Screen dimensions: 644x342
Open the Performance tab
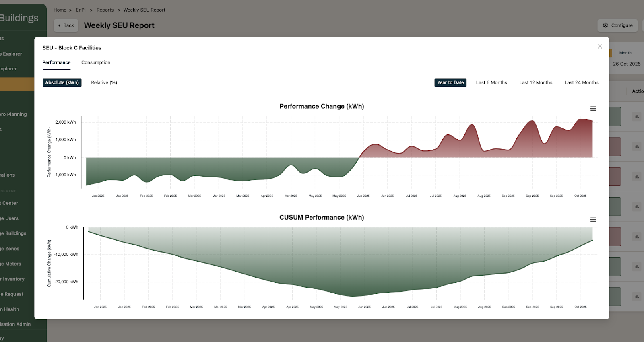[x=56, y=62]
